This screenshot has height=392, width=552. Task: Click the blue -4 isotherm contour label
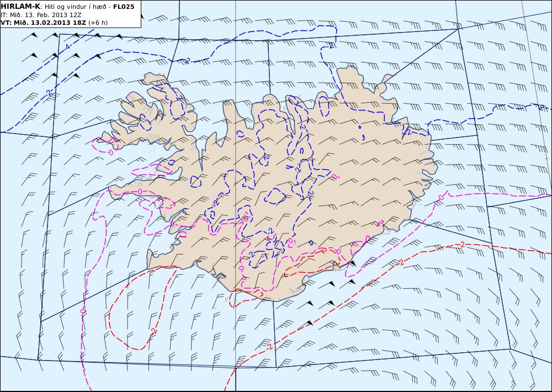click(x=67, y=47)
